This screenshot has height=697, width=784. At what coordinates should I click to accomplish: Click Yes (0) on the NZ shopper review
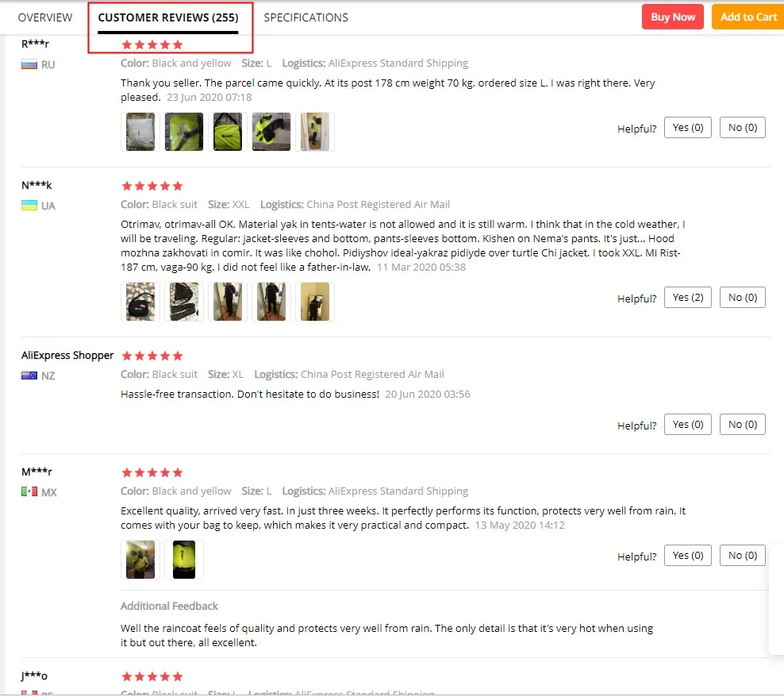(687, 425)
